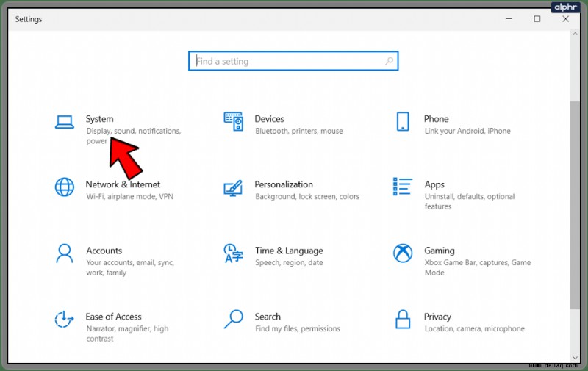Click the scrollbar up arrow
The height and width of the screenshot is (371, 588).
[575, 34]
